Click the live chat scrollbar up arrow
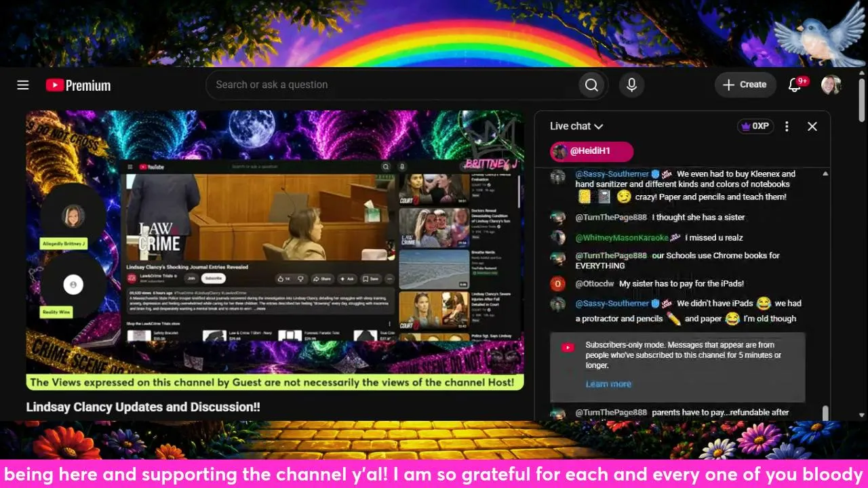 pyautogui.click(x=825, y=174)
